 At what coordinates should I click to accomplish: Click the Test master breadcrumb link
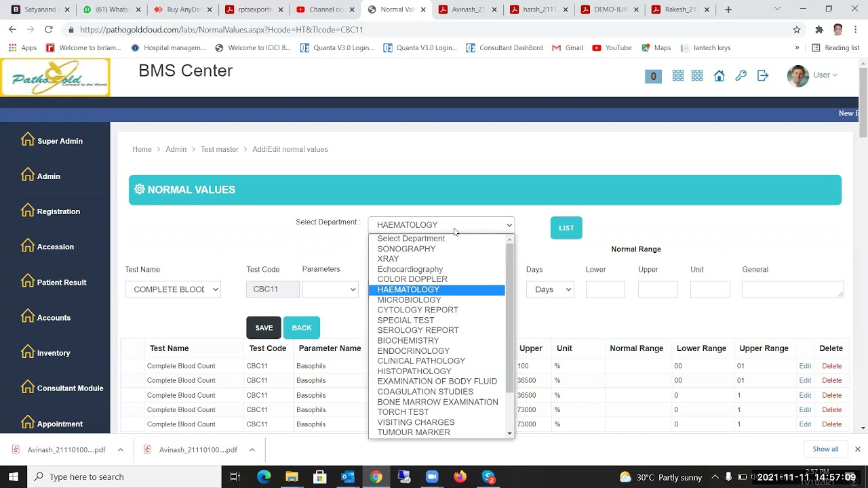(x=219, y=149)
